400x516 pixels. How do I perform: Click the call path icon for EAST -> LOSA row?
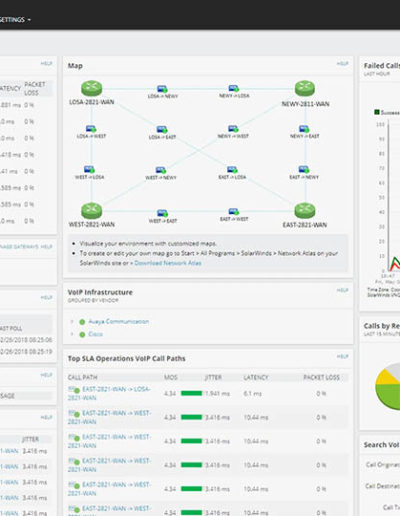click(74, 390)
